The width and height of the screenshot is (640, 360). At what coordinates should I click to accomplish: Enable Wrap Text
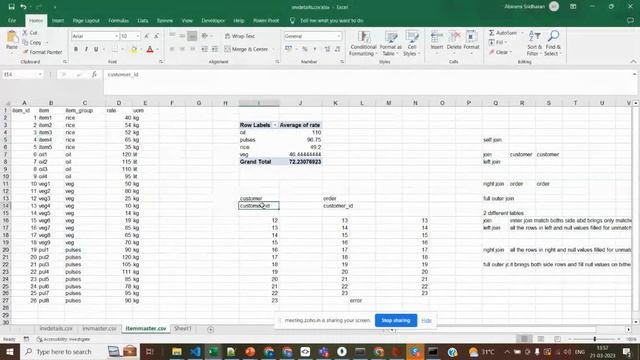coord(240,36)
